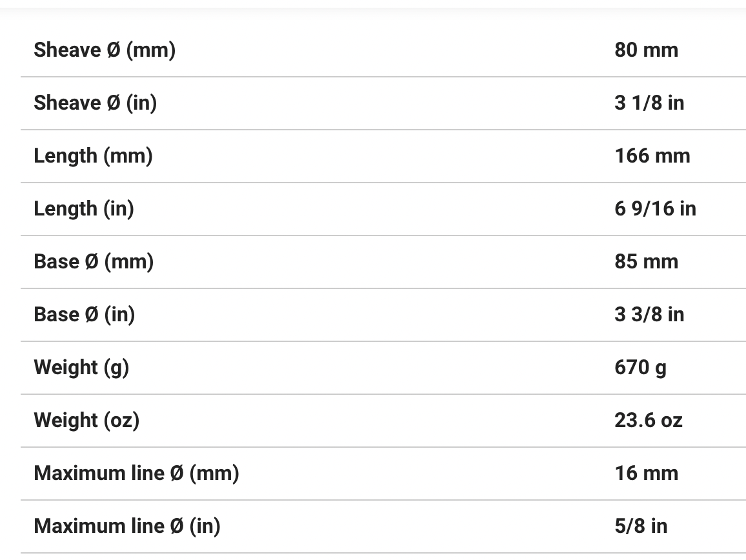Click the "Weight (g)" row label
This screenshot has height=560, width=746.
coord(81,367)
